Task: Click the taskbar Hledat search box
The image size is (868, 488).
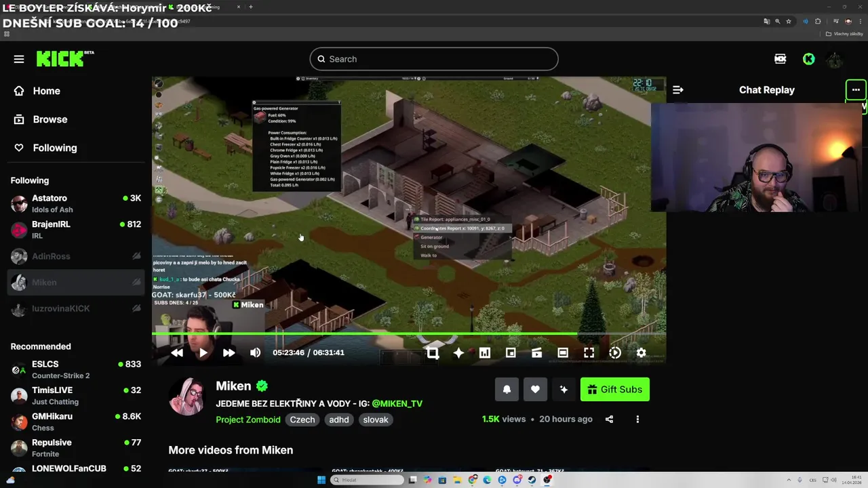Action: (x=367, y=480)
